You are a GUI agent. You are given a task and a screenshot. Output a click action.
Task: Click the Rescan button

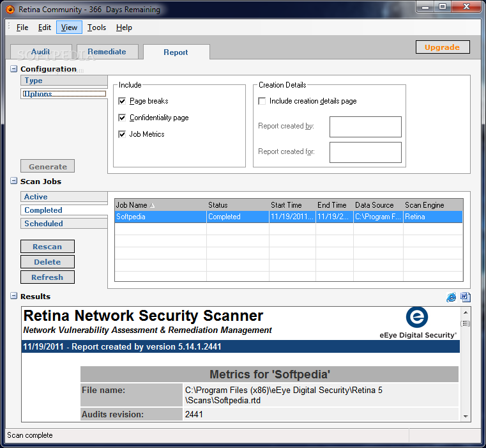[48, 247]
